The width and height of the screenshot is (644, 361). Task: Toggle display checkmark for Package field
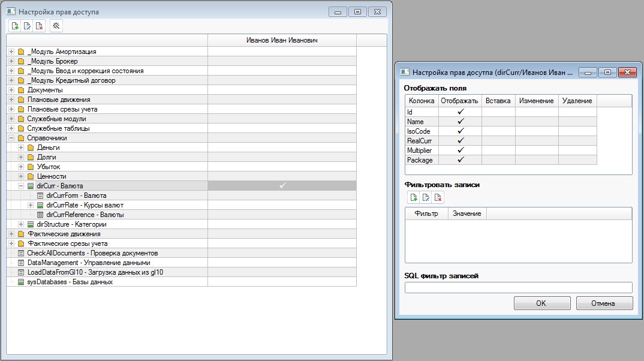point(461,160)
